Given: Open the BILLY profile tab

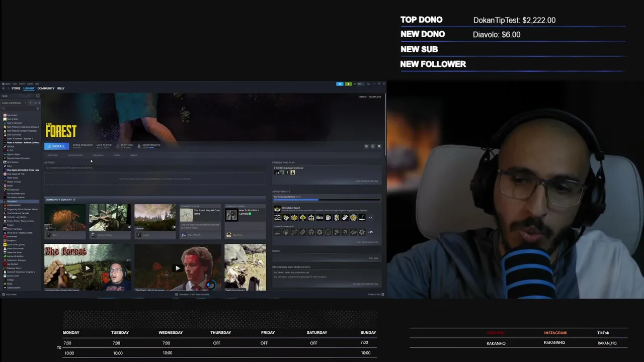Looking at the screenshot, I should 61,88.
